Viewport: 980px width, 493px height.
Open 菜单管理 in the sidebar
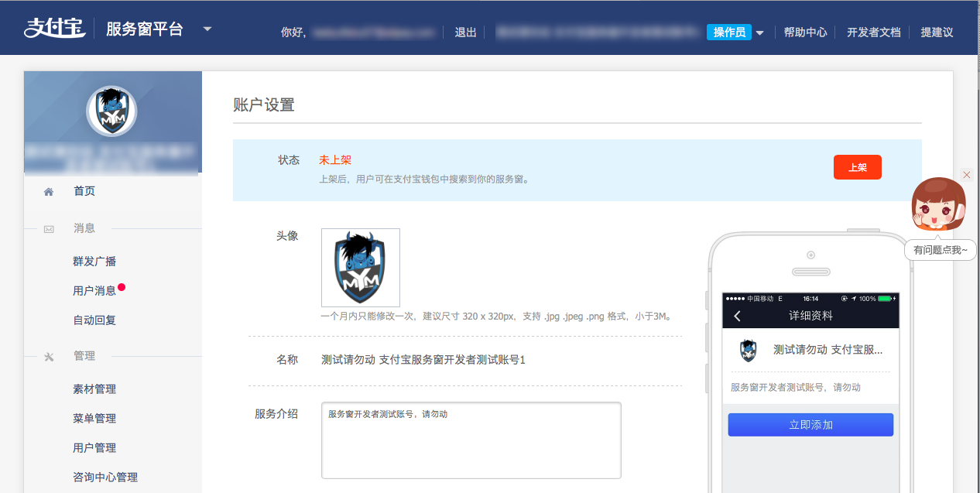pyautogui.click(x=94, y=419)
